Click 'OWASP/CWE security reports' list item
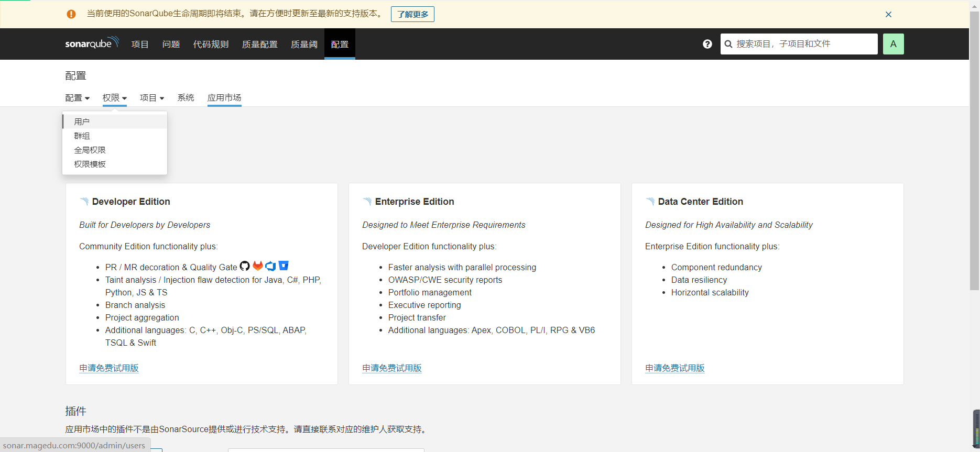The height and width of the screenshot is (452, 980). tap(445, 280)
